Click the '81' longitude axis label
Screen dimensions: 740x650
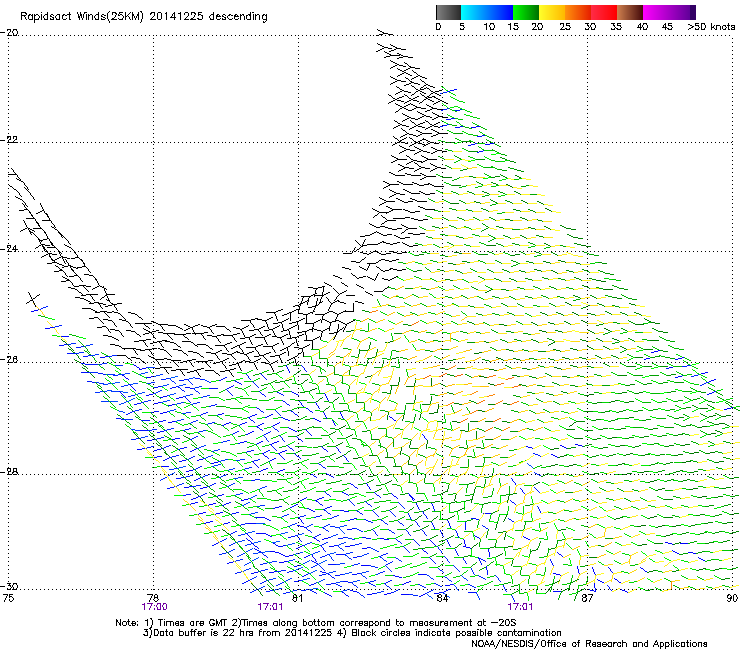pyautogui.click(x=297, y=598)
